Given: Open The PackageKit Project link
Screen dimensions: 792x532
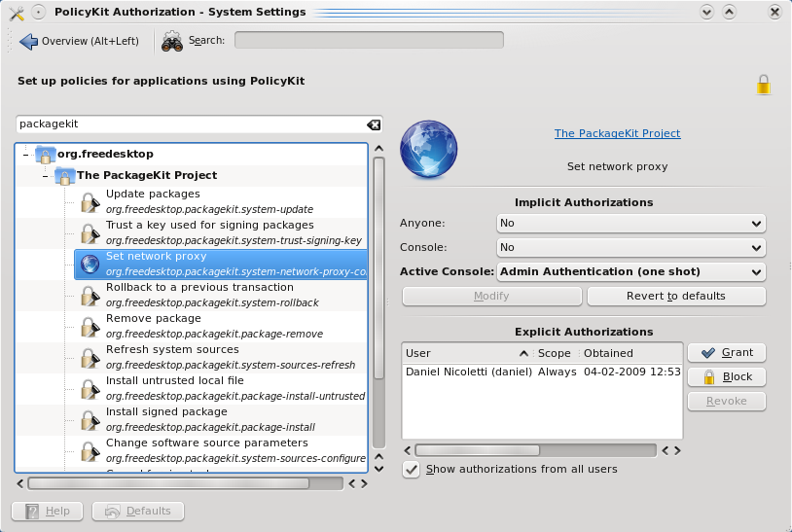Looking at the screenshot, I should (x=617, y=133).
